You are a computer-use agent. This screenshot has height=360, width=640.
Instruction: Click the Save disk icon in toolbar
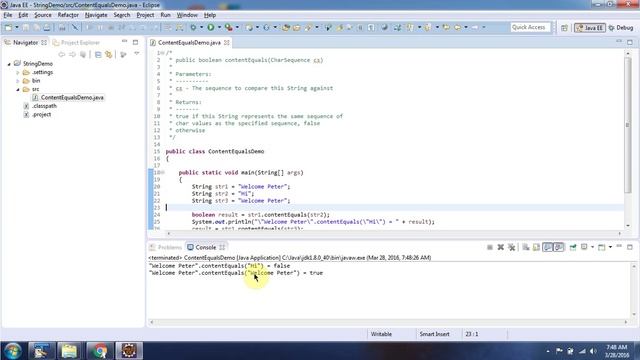[26, 27]
